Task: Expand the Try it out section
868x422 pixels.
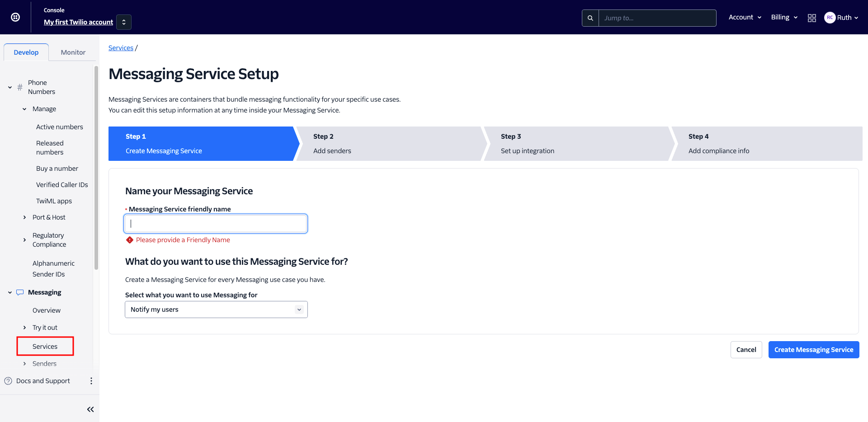Action: pos(24,328)
